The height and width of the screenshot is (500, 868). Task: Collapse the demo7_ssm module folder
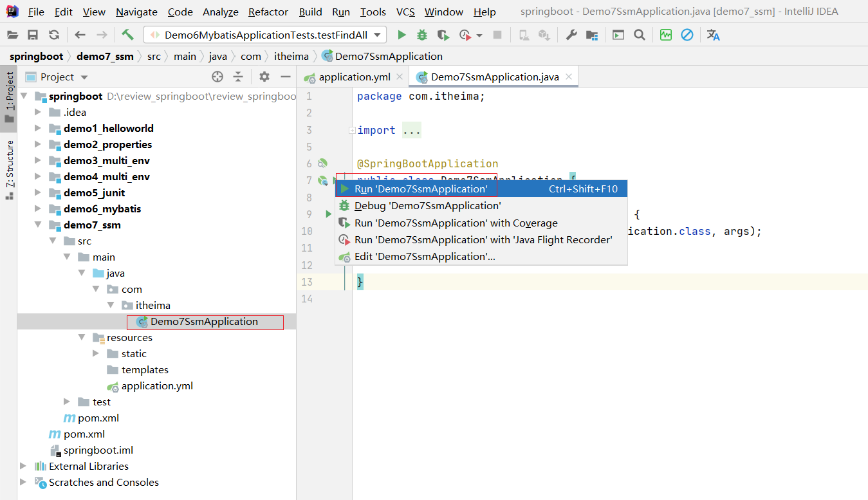tap(39, 225)
